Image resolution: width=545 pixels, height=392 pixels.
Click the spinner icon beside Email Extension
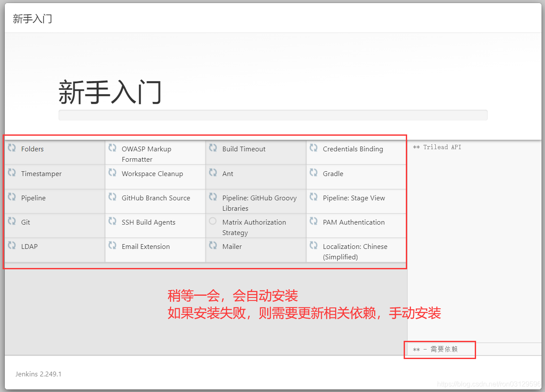[112, 245]
